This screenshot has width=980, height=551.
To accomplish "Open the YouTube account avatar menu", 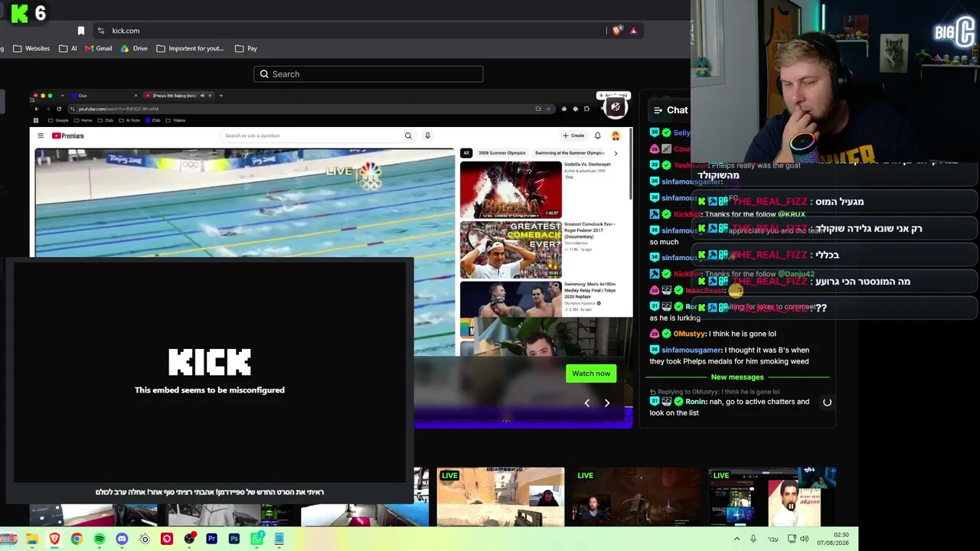I will tap(616, 135).
